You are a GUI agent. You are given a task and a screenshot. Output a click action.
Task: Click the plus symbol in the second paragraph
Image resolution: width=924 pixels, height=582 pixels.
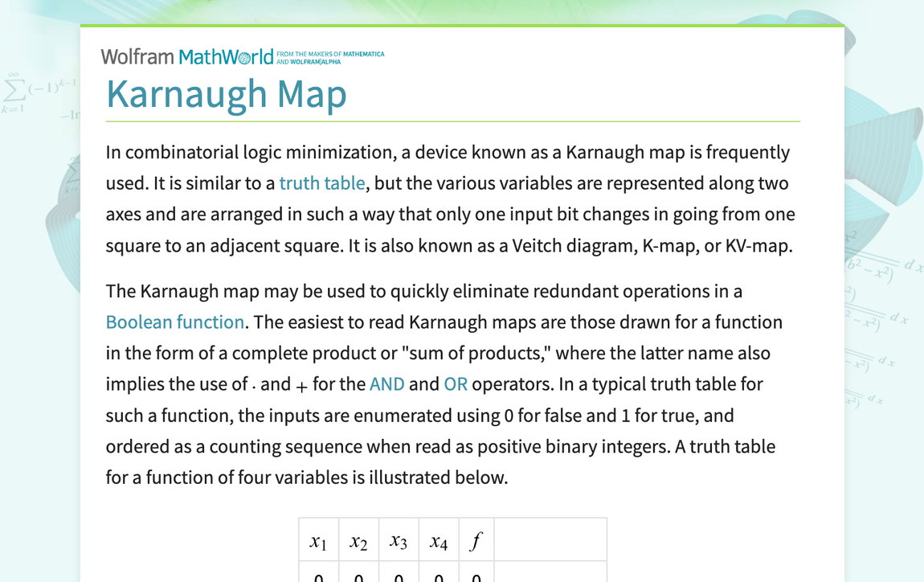click(x=301, y=385)
